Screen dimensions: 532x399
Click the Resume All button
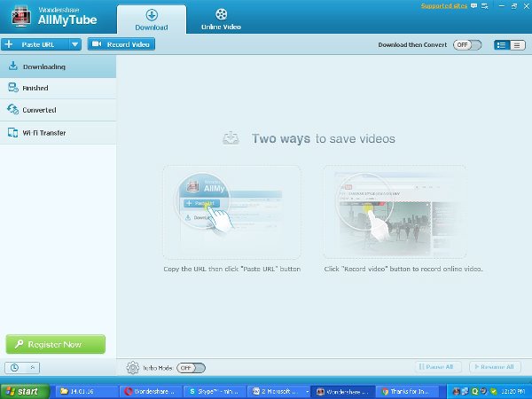pyautogui.click(x=495, y=367)
